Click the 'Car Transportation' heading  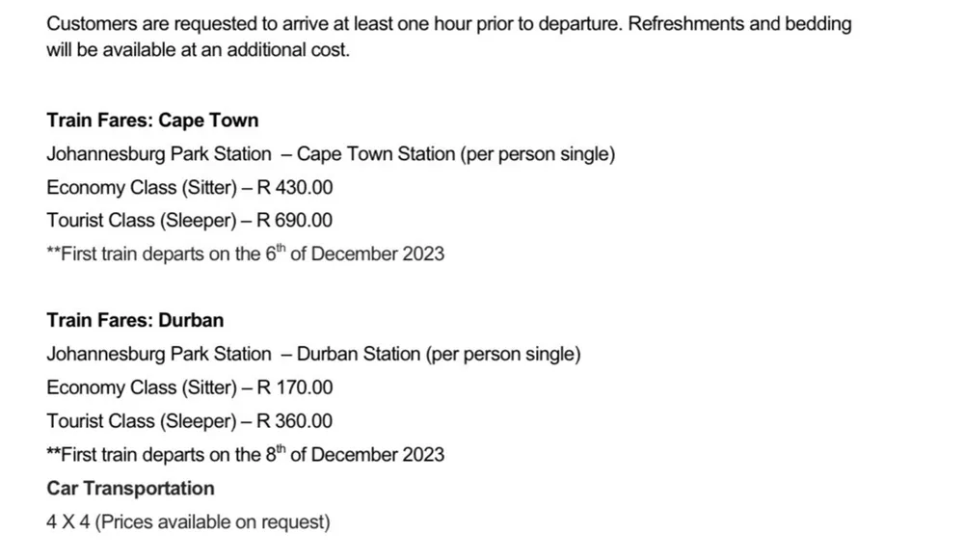pyautogui.click(x=130, y=488)
